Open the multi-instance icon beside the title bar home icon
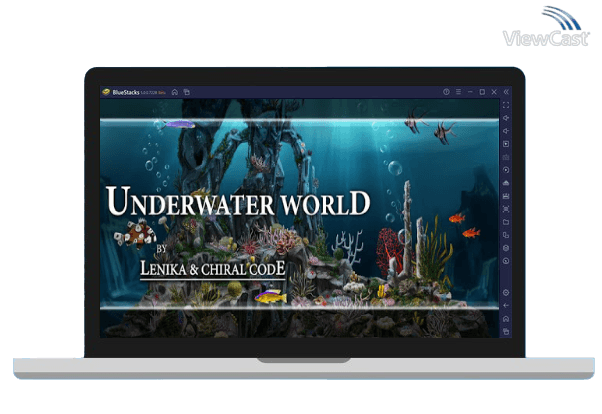The width and height of the screenshot is (602, 414). click(187, 92)
